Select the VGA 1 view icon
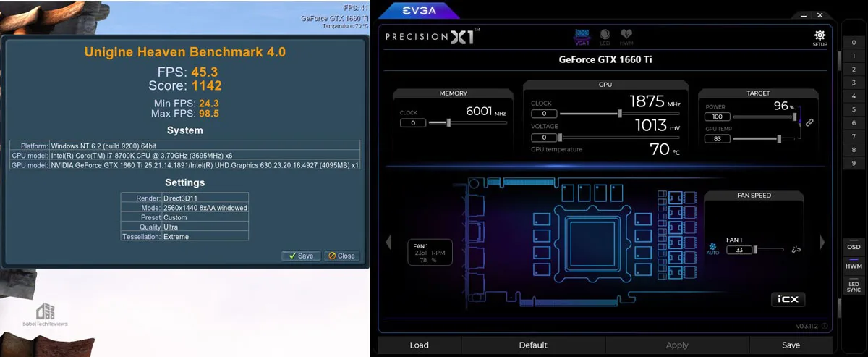The height and width of the screenshot is (357, 868). point(580,37)
